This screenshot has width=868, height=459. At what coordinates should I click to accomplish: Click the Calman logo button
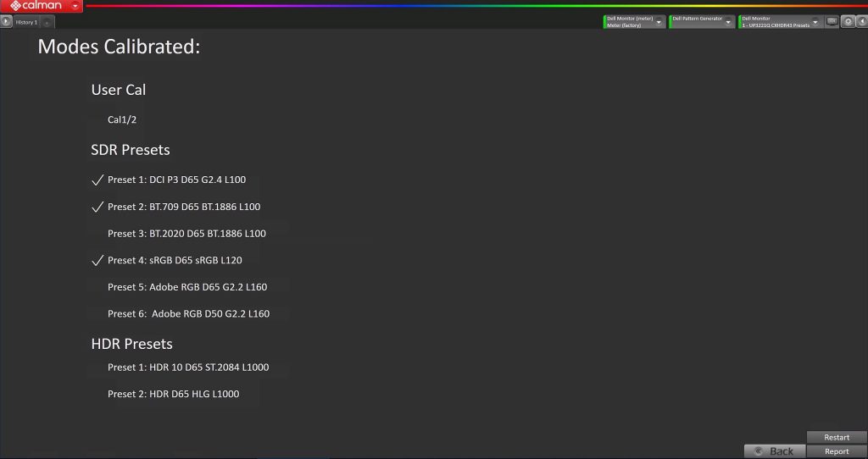tap(34, 6)
